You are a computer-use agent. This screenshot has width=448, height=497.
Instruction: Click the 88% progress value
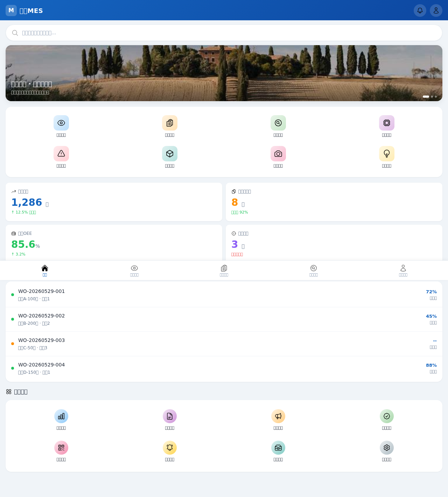tap(431, 365)
